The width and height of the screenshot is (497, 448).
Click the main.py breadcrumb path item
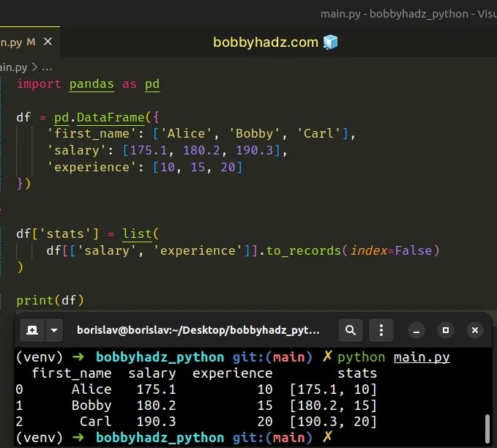13,67
